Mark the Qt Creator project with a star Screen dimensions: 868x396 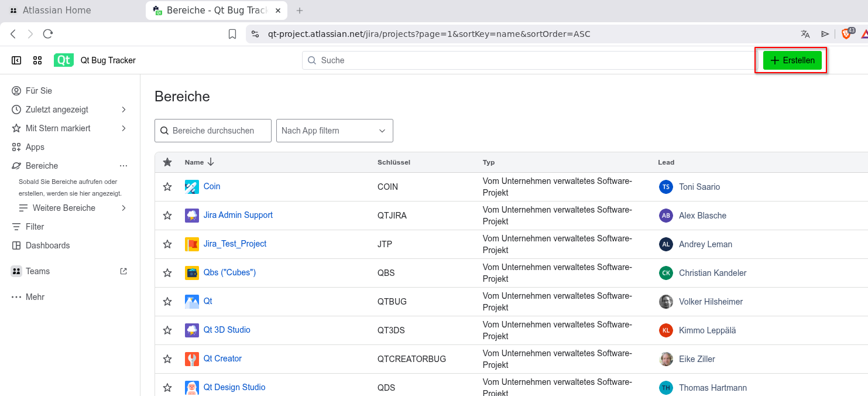[167, 359]
